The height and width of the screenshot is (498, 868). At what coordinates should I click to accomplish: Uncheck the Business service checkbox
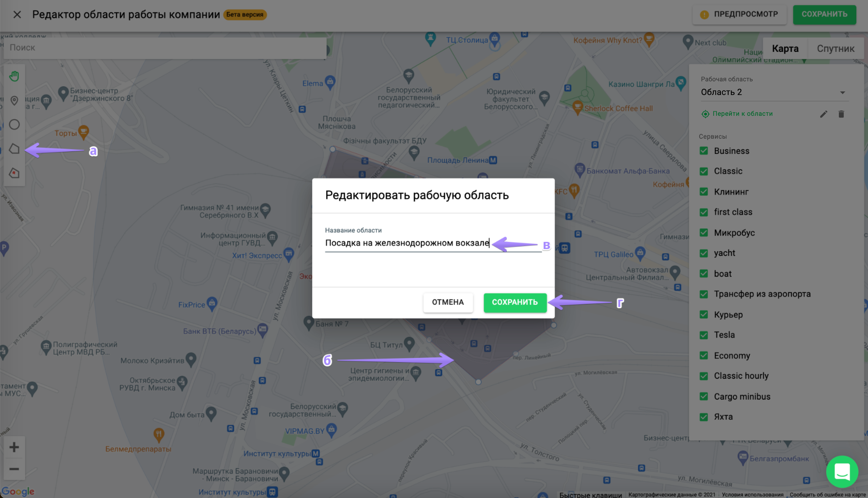(x=704, y=151)
